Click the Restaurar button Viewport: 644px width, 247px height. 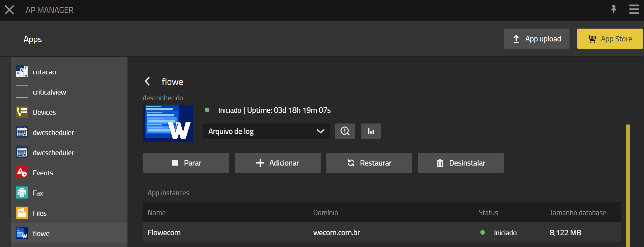pyautogui.click(x=369, y=163)
